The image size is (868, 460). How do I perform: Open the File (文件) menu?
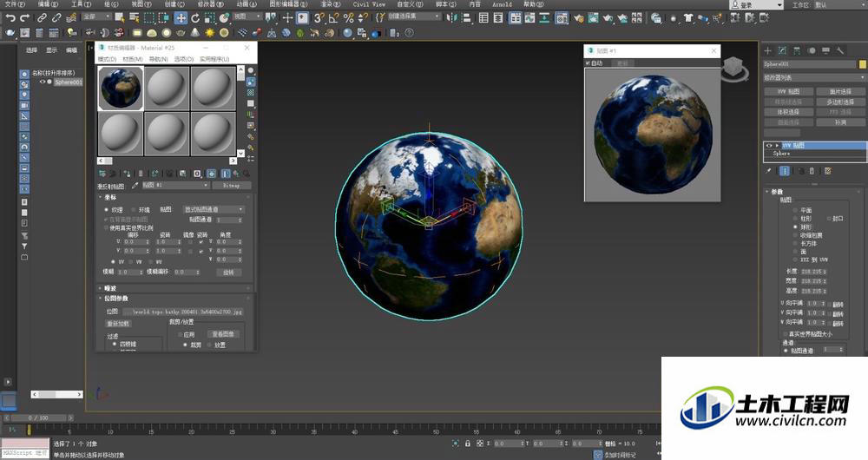(x=15, y=3)
